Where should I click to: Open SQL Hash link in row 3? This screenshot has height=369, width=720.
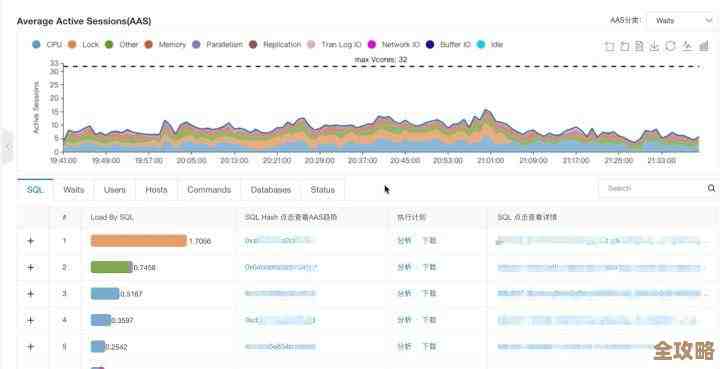[280, 293]
